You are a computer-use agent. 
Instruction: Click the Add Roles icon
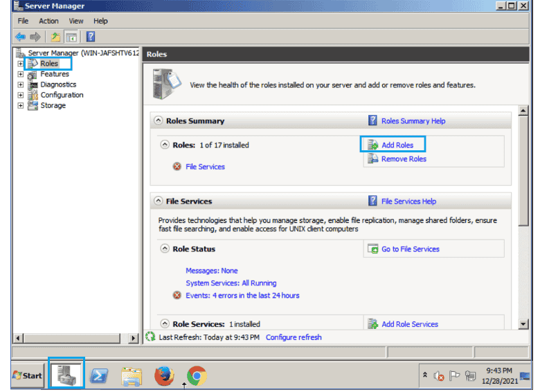coord(372,145)
